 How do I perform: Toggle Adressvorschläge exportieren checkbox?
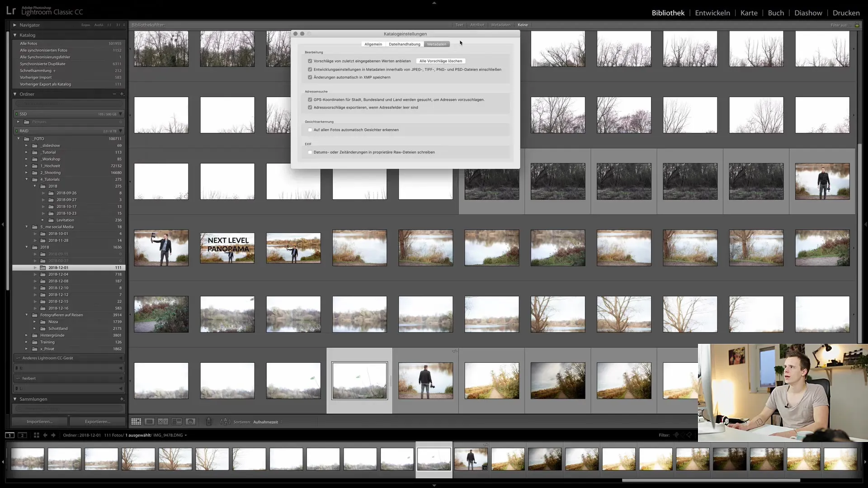click(x=310, y=108)
